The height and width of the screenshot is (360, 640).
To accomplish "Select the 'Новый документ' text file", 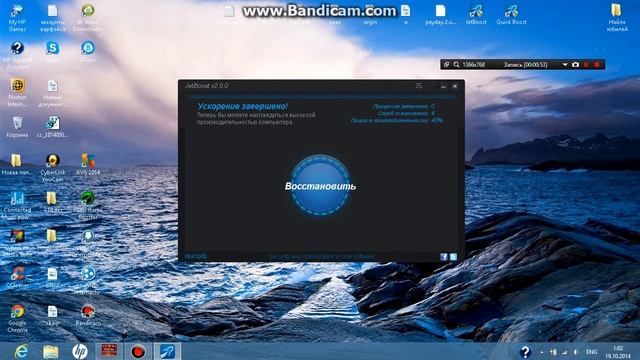I will [x=53, y=93].
